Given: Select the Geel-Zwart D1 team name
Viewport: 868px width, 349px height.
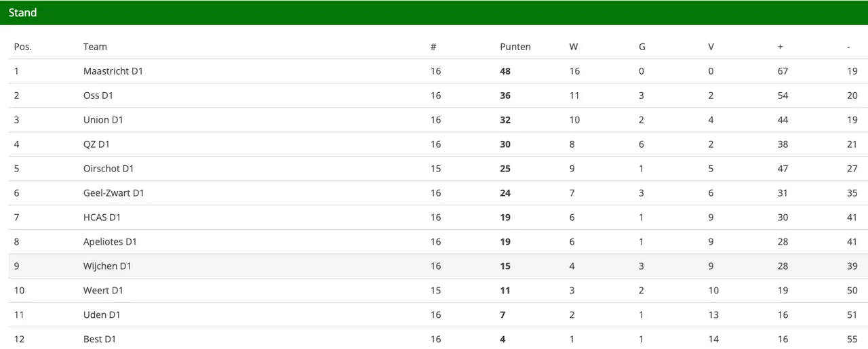Looking at the screenshot, I should pos(114,193).
